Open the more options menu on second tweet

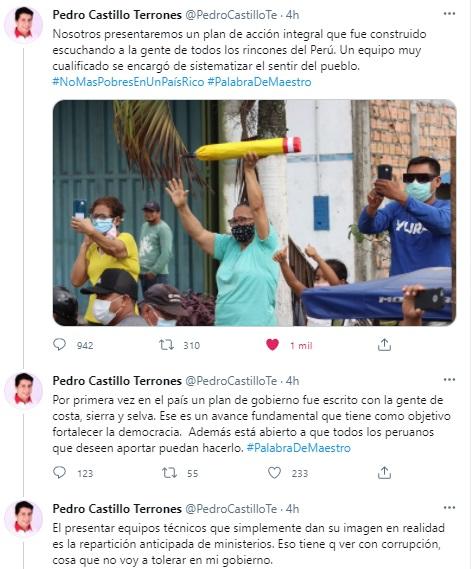[x=449, y=380]
